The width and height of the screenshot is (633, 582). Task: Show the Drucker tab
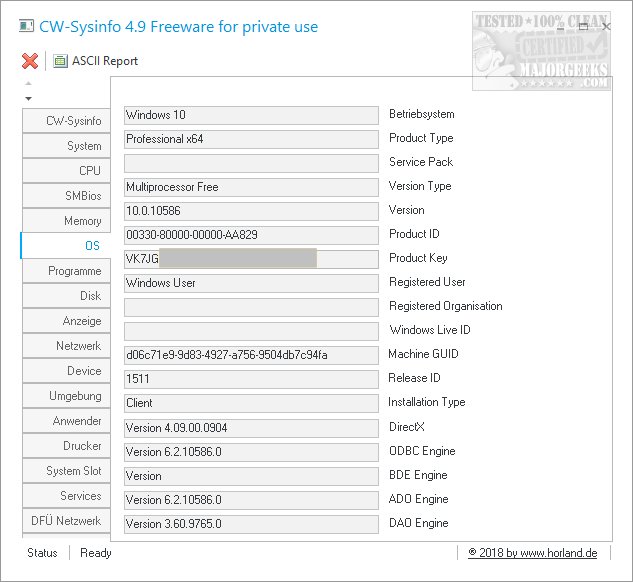[66, 446]
